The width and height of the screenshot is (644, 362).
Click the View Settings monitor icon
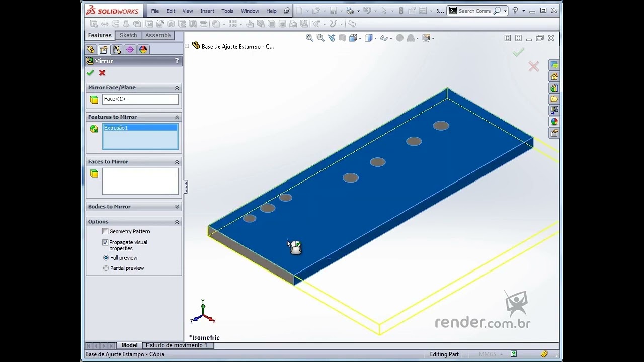426,38
